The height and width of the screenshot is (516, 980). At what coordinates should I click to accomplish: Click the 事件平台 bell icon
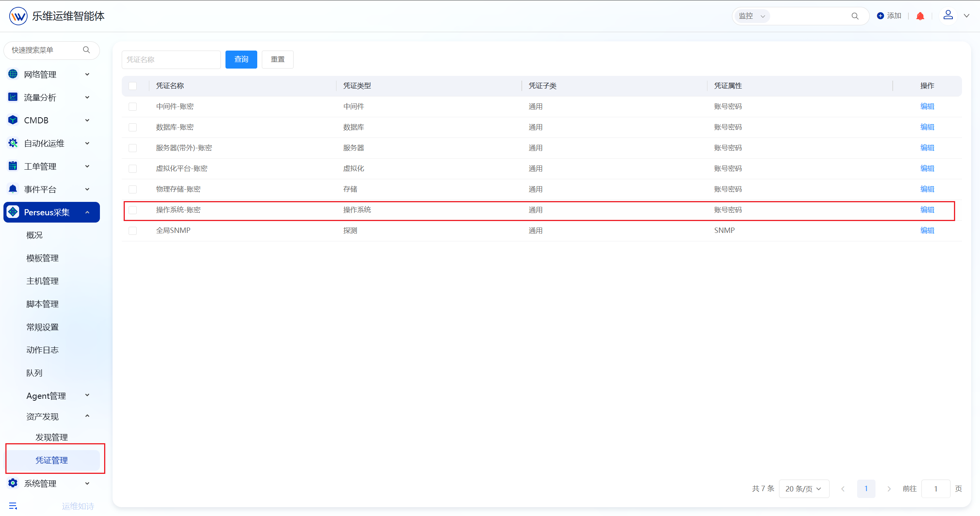(x=13, y=189)
